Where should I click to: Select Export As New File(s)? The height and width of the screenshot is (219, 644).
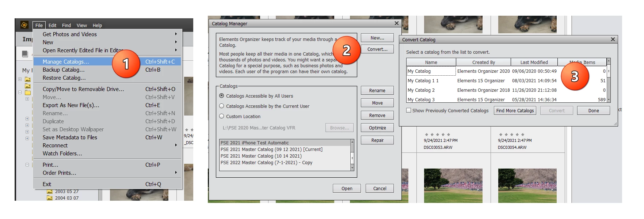coord(107,105)
